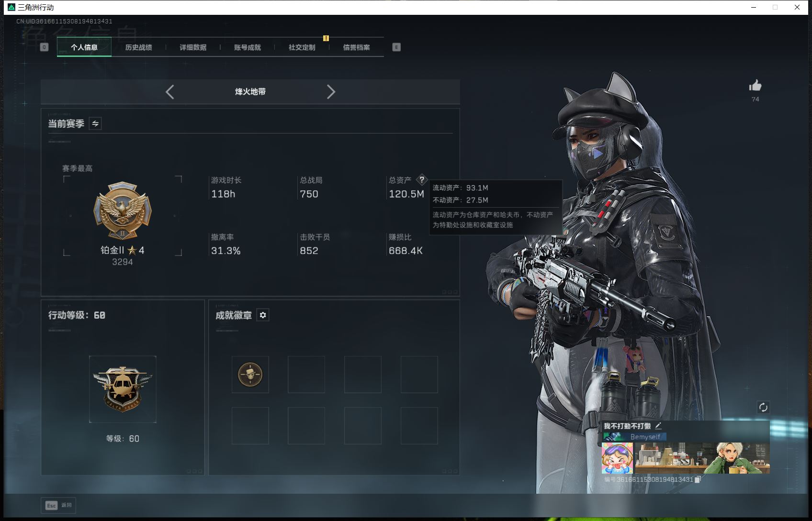
Task: Click the edit pencil next to the signature
Action: pyautogui.click(x=658, y=426)
